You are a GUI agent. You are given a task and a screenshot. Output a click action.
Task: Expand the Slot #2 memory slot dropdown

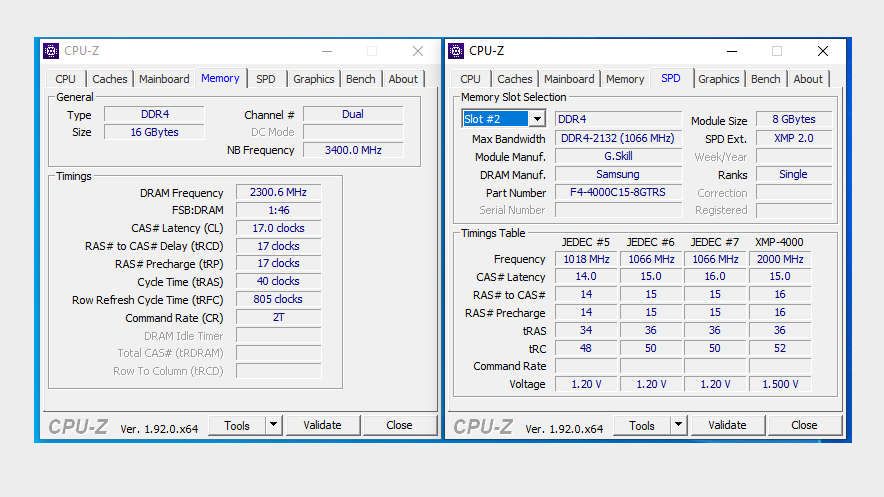[x=537, y=119]
